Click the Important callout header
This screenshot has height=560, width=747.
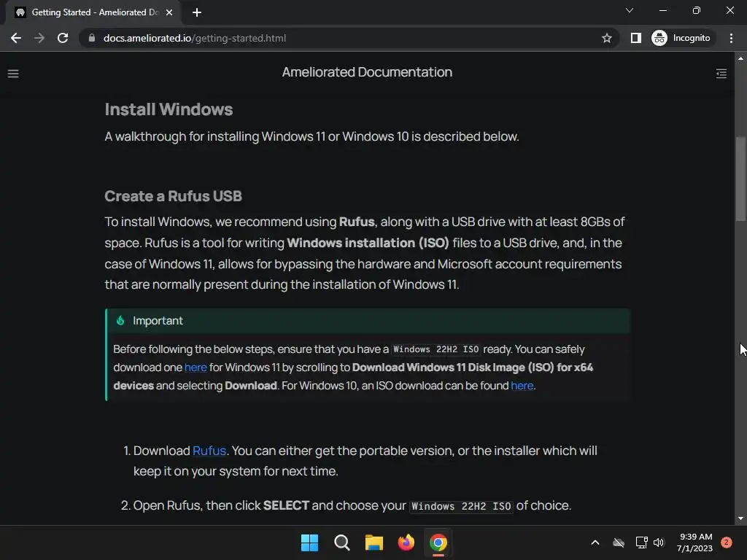tap(368, 321)
